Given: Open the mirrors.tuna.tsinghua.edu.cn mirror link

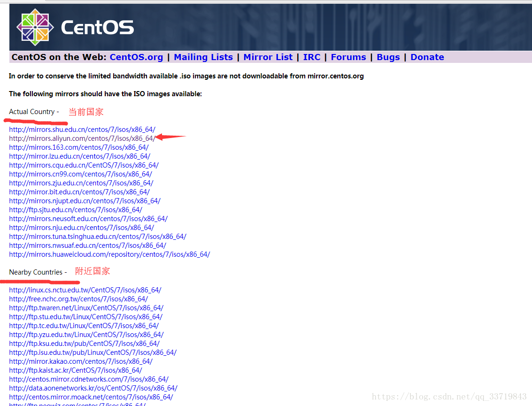Looking at the screenshot, I should point(98,237).
